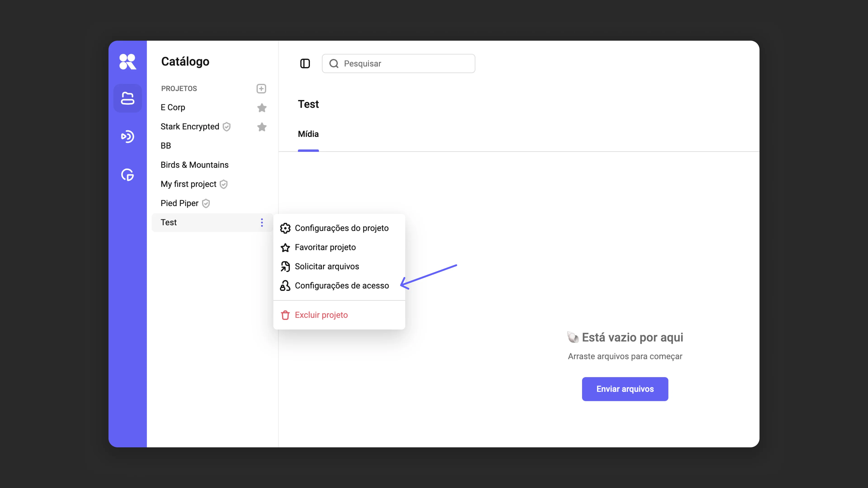Open My first project
This screenshot has width=868, height=488.
coord(188,184)
